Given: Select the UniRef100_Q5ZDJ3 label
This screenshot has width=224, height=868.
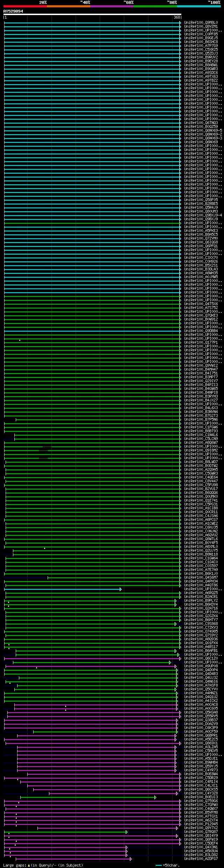Looking at the screenshot, I should coord(201,54).
